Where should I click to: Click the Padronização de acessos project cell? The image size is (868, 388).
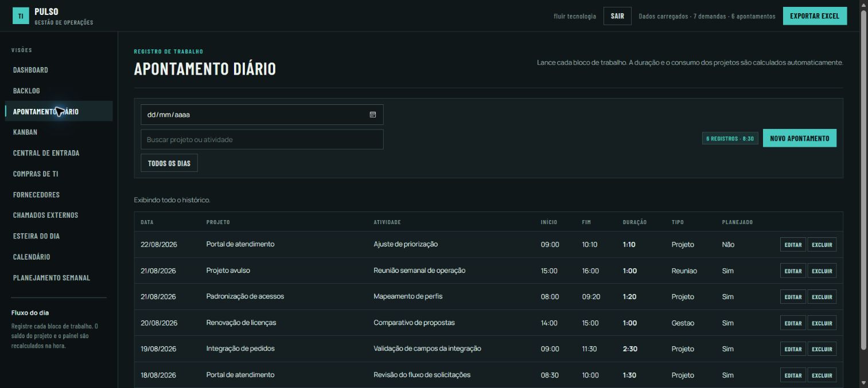tap(245, 296)
